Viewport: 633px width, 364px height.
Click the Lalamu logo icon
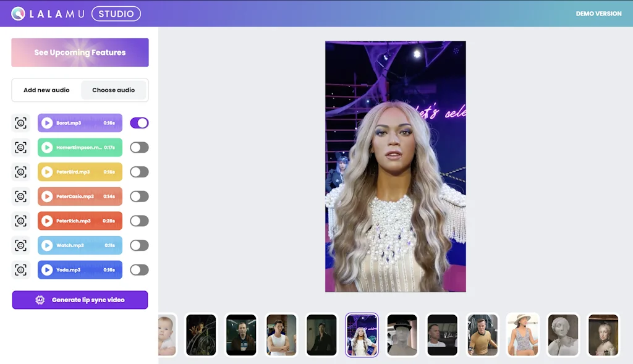(19, 14)
